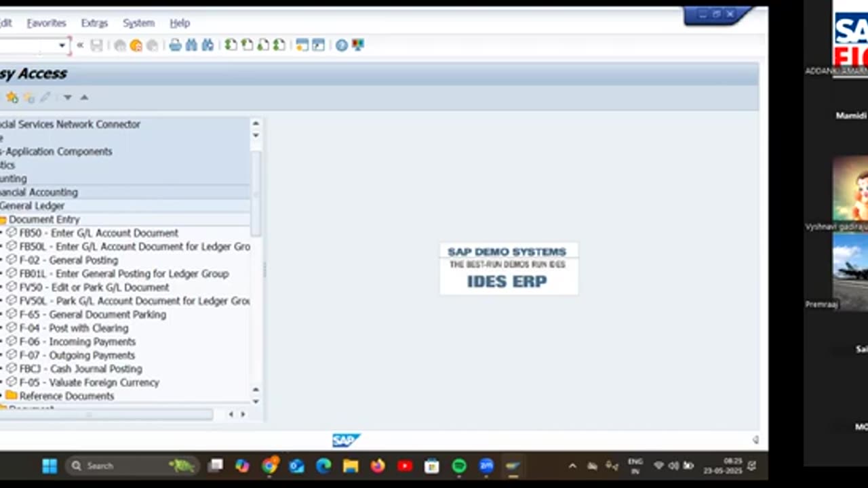Image resolution: width=868 pixels, height=488 pixels.
Task: Collapse the command field with double-arrow icon
Action: pos(80,45)
